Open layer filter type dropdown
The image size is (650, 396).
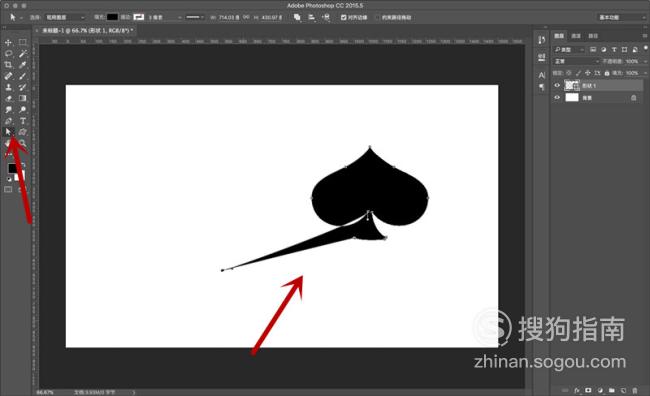(x=570, y=49)
